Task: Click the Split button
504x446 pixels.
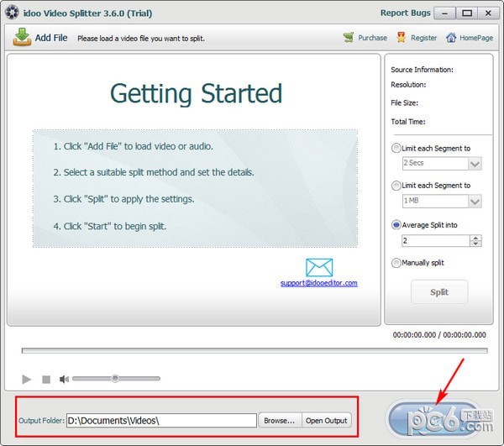Action: pos(439,292)
